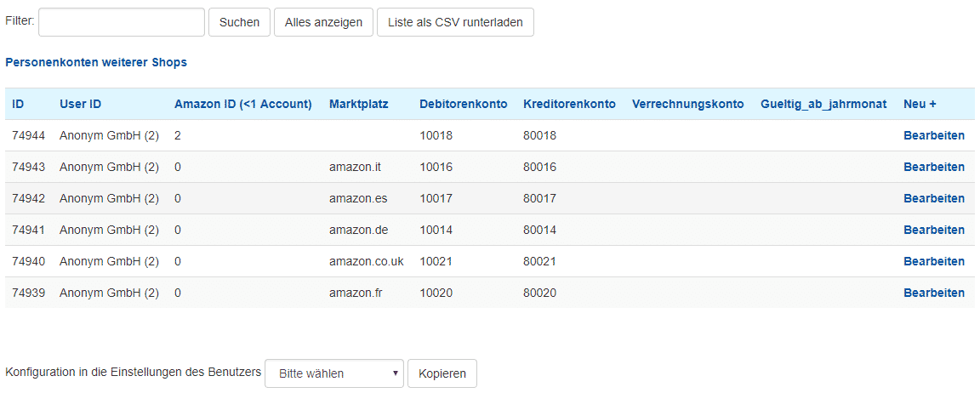The image size is (980, 393).
Task: Sort by the Debitorenkonto column header
Action: tap(463, 105)
